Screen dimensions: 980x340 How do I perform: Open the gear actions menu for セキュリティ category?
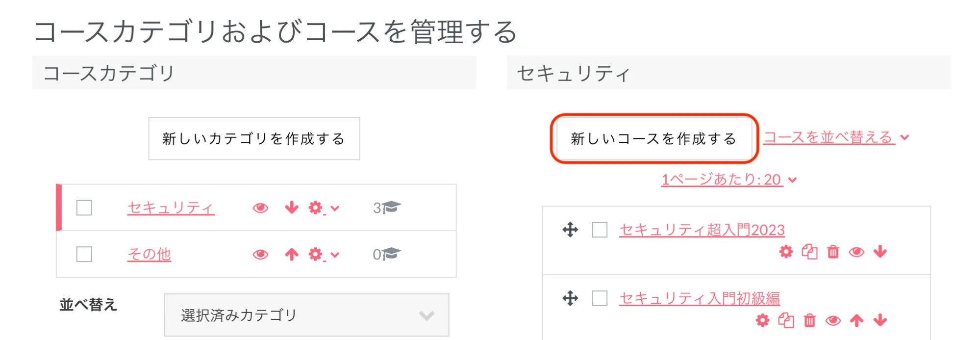click(x=323, y=208)
